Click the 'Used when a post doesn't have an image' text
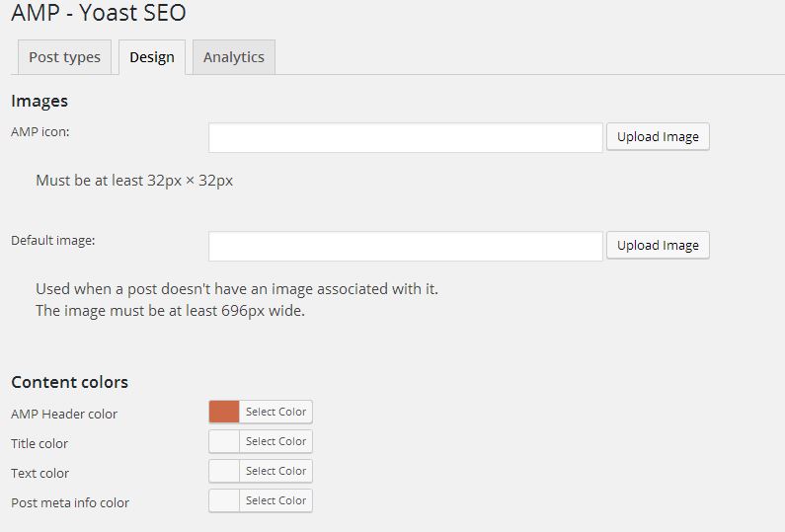 [x=237, y=289]
